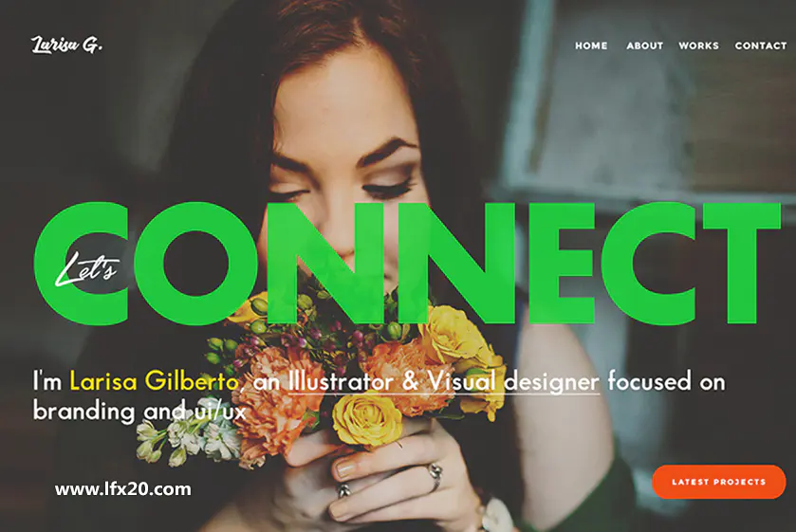Follow the underlined Illustrator & Visual designer link
The width and height of the screenshot is (796, 532).
(444, 382)
